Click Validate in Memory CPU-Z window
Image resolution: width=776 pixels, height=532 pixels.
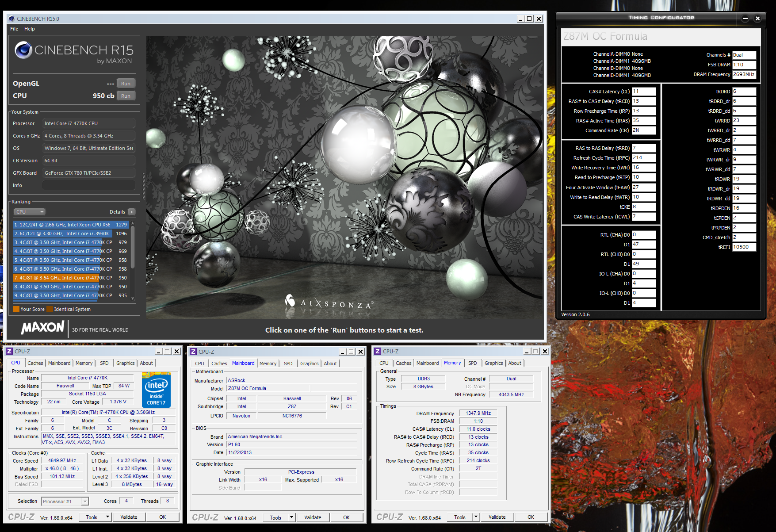[497, 517]
